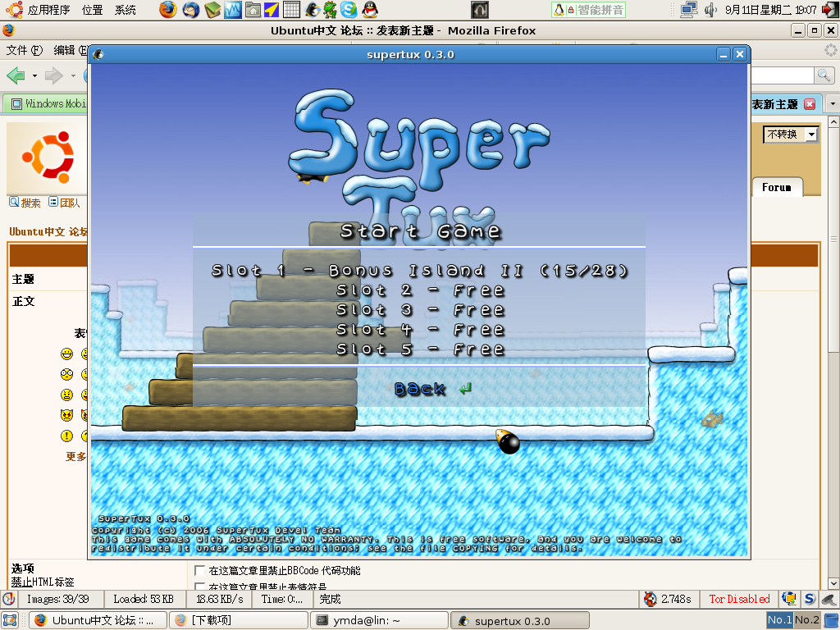The height and width of the screenshot is (630, 840).
Task: Click the date and time clock in top panel
Action: pyautogui.click(x=770, y=10)
